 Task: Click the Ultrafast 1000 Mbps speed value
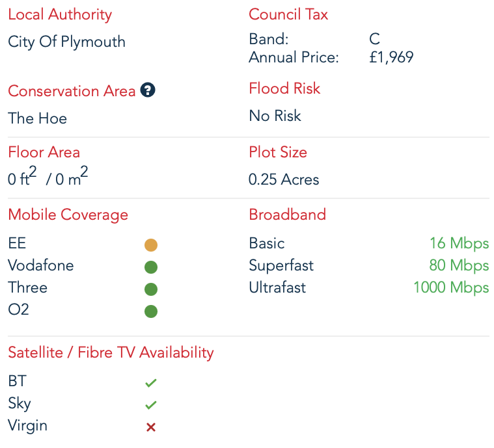(451, 287)
